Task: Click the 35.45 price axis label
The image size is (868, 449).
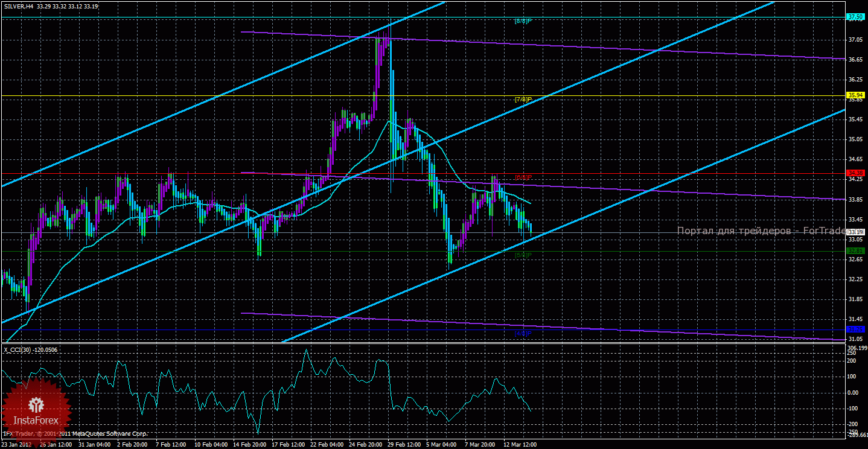Action: pos(855,119)
